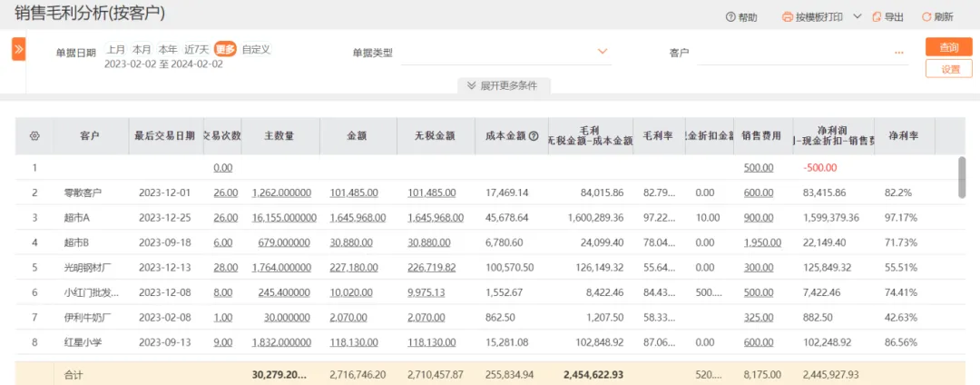Open 小红门批发 tax-free amount 9,975.13 link
The height and width of the screenshot is (385, 980).
tap(426, 292)
